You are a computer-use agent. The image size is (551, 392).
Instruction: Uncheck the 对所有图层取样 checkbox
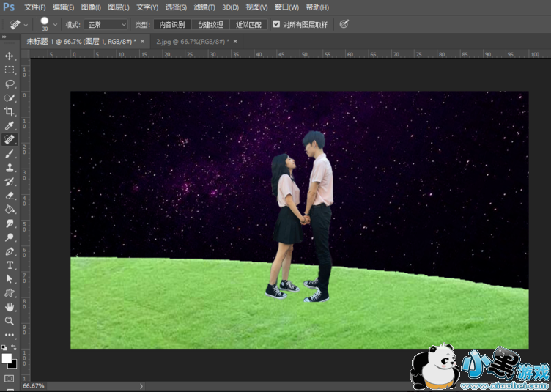pos(276,24)
